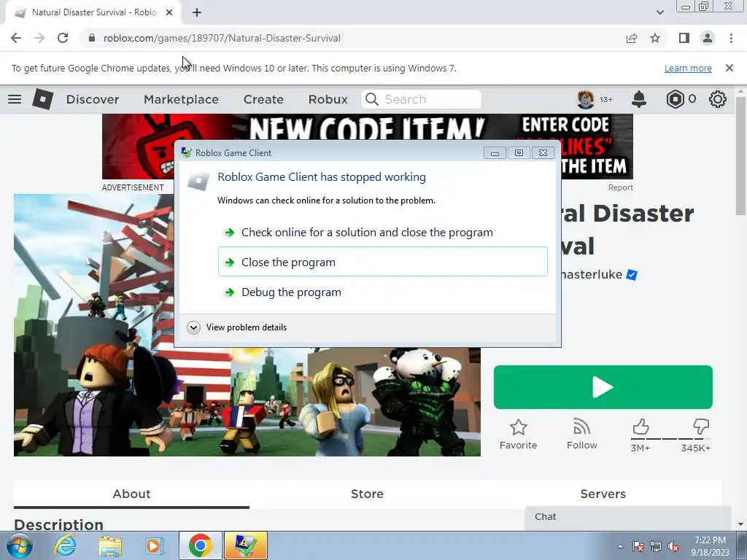The image size is (747, 560).
Task: Go forward with Chrome's forward arrow
Action: (39, 38)
